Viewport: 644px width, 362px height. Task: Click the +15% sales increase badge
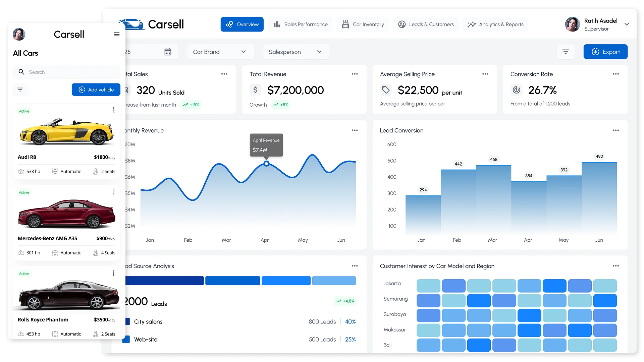pos(191,105)
